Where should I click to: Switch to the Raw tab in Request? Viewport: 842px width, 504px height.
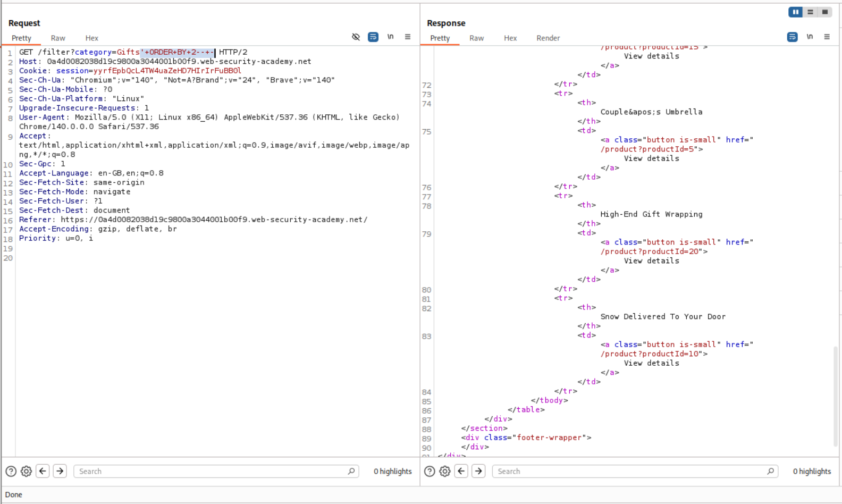58,38
